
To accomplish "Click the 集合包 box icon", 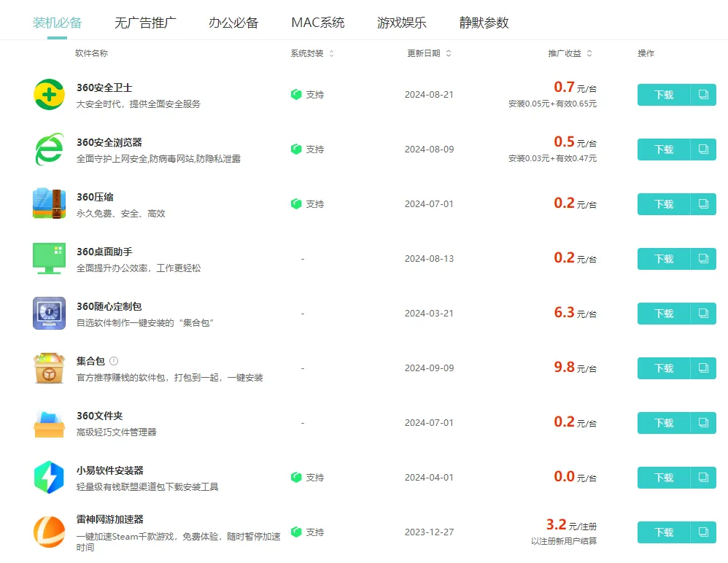I will point(49,368).
